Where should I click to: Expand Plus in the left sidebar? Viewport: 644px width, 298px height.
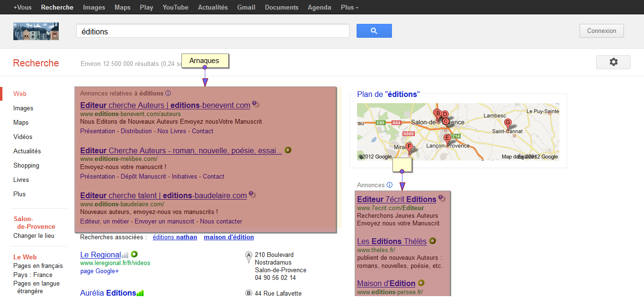pos(20,194)
